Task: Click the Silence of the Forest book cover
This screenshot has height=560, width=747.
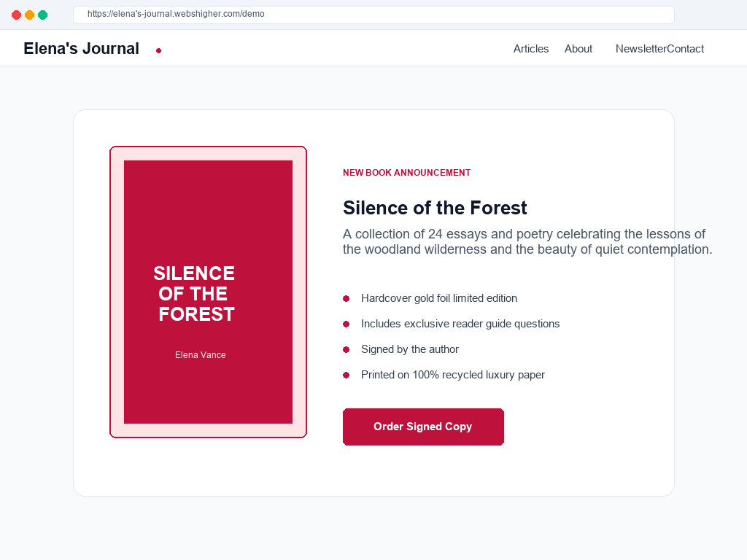Action: click(208, 292)
